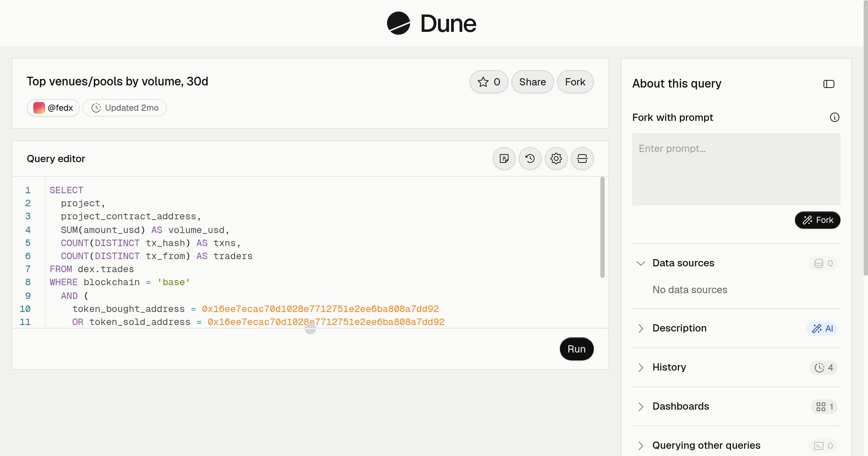Focus the Enter prompt text area

(736, 169)
